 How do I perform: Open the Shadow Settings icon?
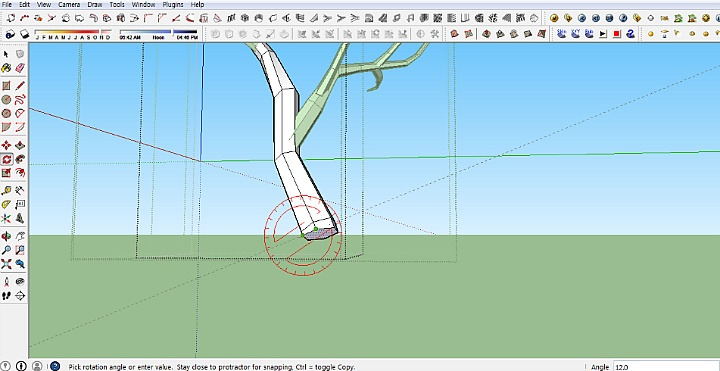pos(11,34)
